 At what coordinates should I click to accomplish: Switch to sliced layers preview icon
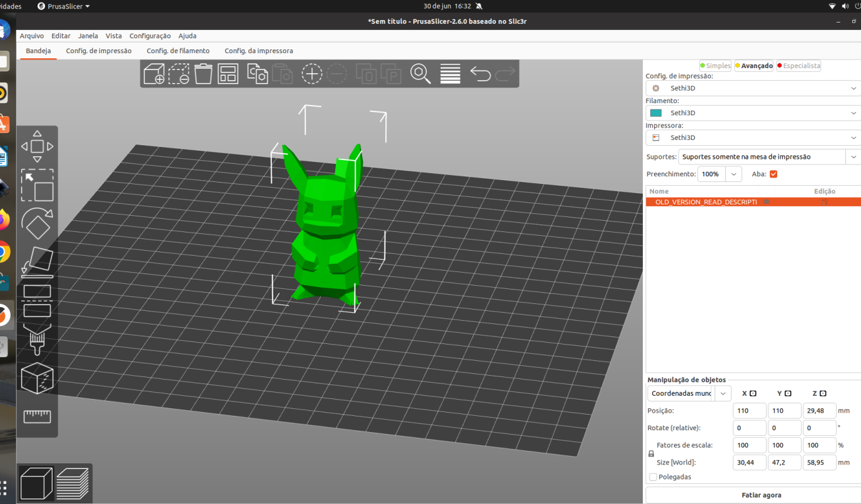pyautogui.click(x=73, y=483)
